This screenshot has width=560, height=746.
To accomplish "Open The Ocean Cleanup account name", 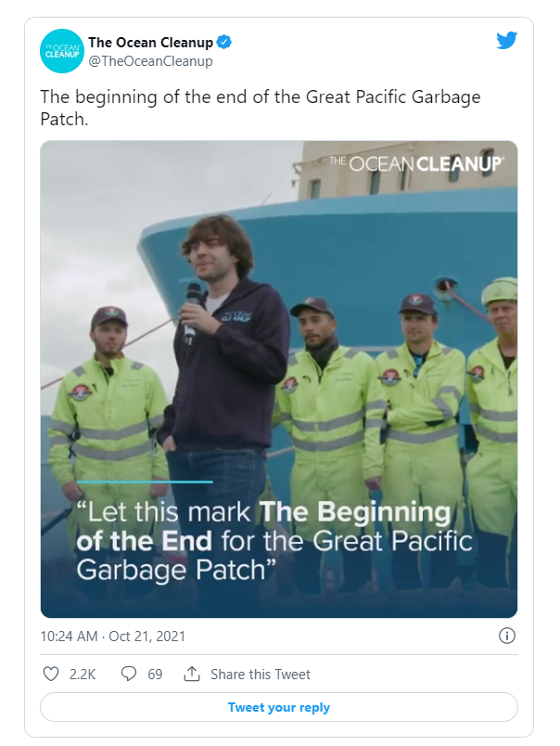I will pyautogui.click(x=150, y=42).
